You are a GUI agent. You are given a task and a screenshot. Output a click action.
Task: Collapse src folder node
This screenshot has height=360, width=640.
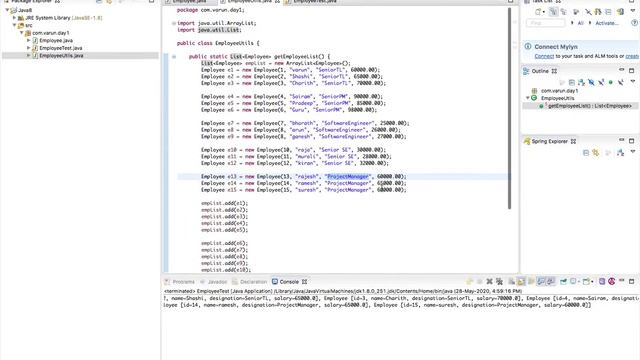(x=14, y=25)
